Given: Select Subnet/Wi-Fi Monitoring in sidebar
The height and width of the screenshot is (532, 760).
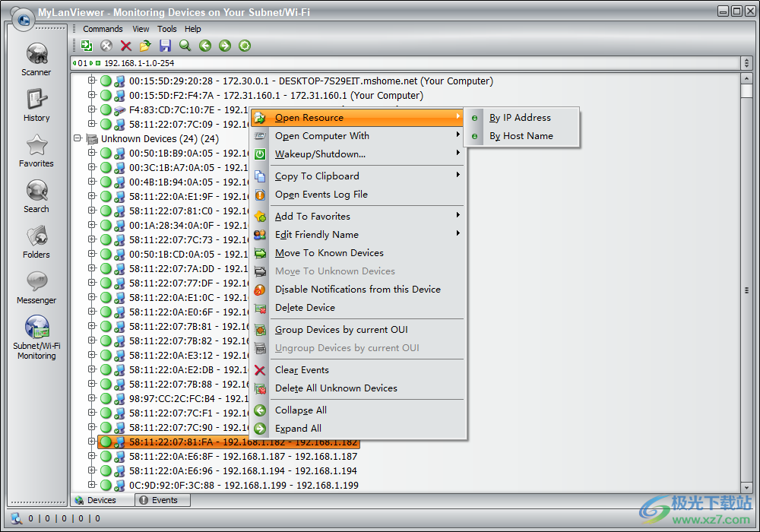Looking at the screenshot, I should [x=36, y=335].
